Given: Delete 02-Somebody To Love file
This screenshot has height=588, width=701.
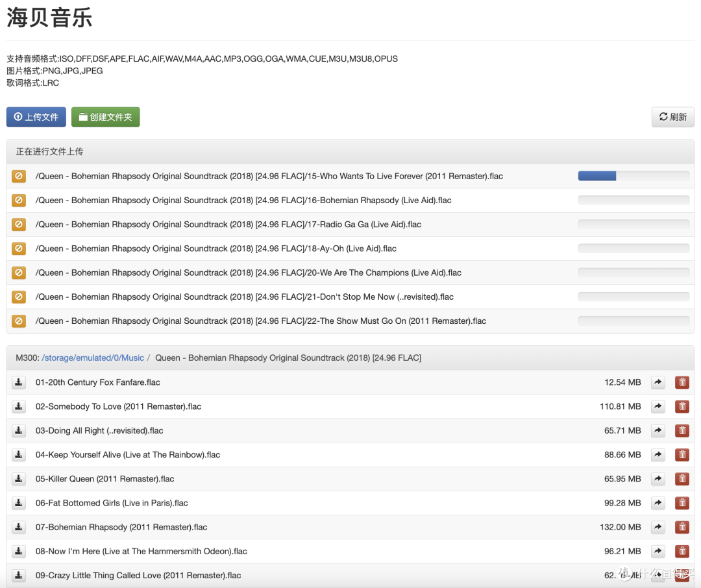Looking at the screenshot, I should 682,406.
